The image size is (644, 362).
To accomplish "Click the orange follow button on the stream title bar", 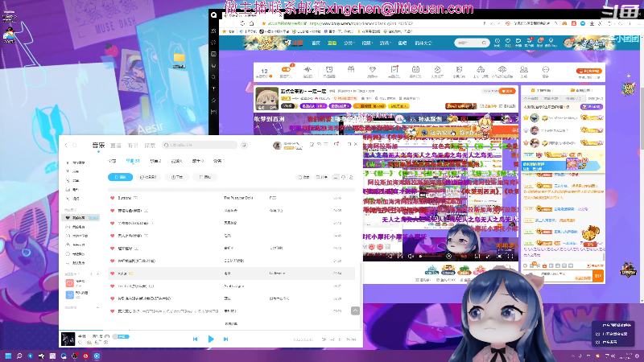I will tap(508, 91).
